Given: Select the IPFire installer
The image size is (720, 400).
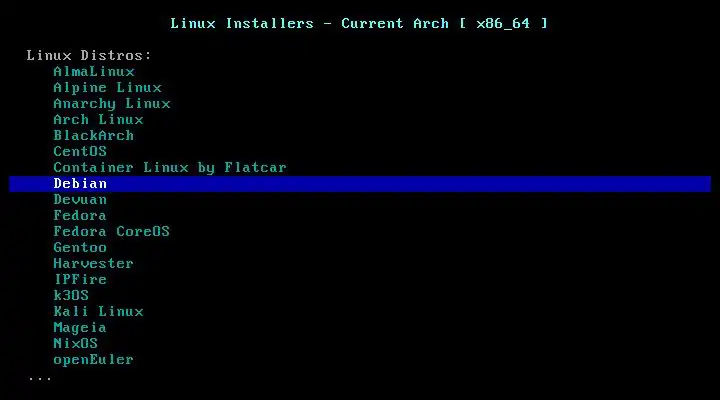Looking at the screenshot, I should click(80, 279).
